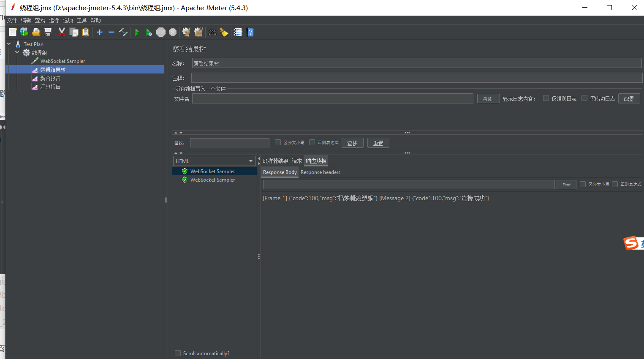Switch to Response Body tab
The height and width of the screenshot is (359, 644).
280,172
